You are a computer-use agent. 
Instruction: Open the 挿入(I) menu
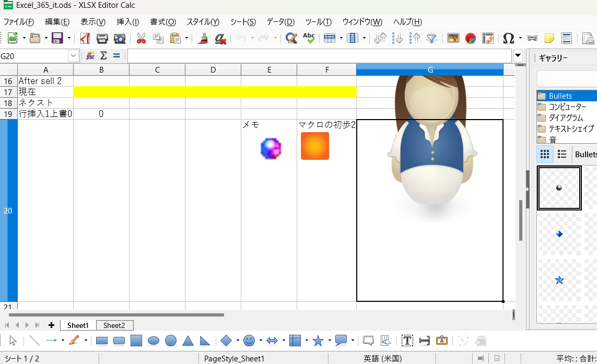pyautogui.click(x=127, y=22)
